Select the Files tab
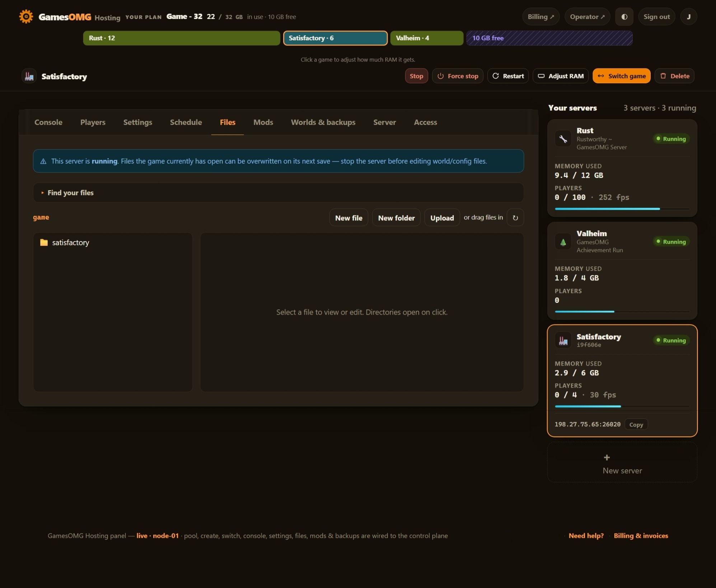Screen dimensions: 716x588 coord(228,122)
